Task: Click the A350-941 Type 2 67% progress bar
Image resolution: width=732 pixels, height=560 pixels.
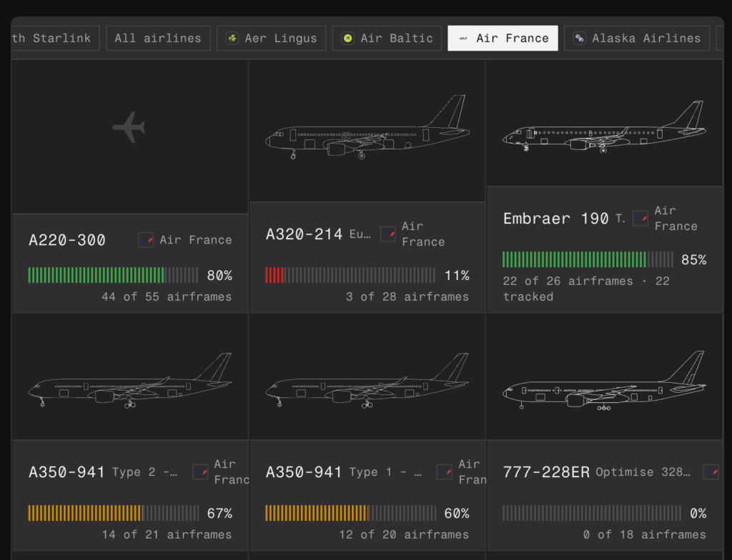Action: 113,513
